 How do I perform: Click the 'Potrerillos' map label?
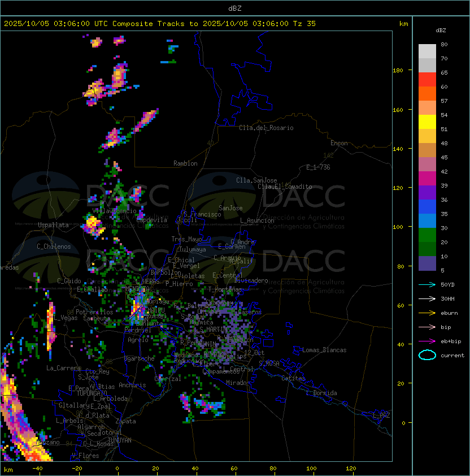pos(94,312)
